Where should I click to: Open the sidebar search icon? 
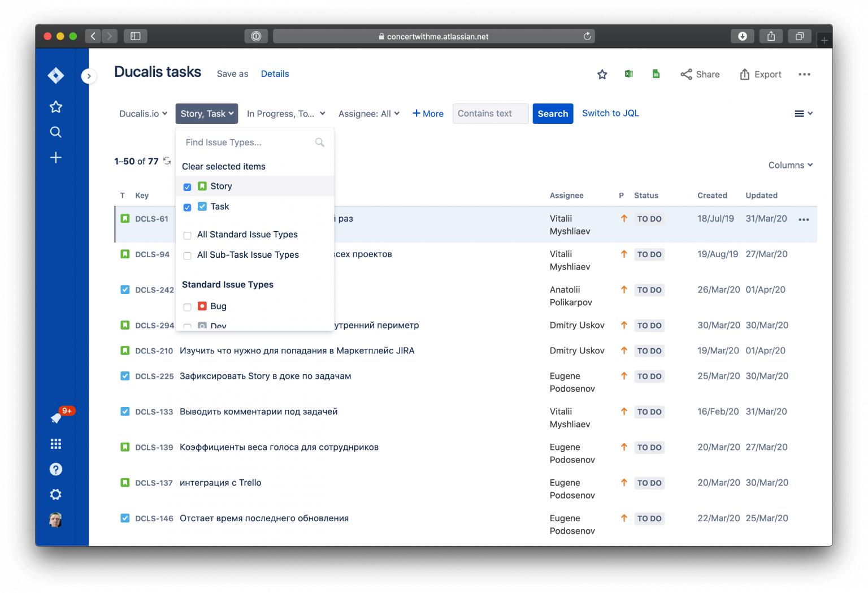click(55, 132)
